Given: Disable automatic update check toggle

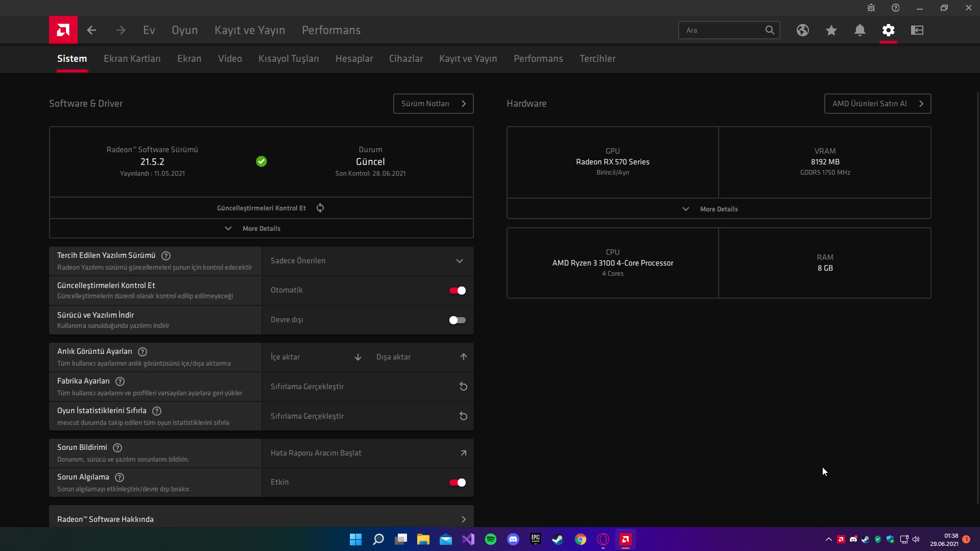Looking at the screenshot, I should 457,291.
